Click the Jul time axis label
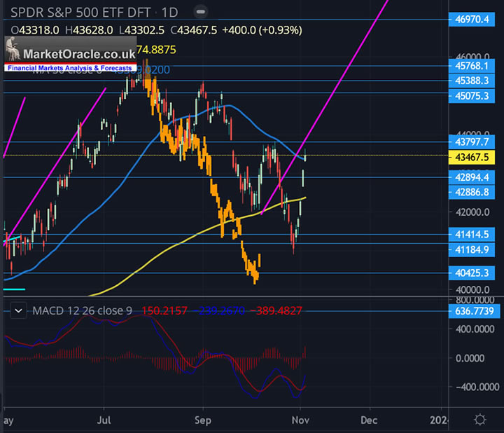This screenshot has width=504, height=433. coord(104,420)
